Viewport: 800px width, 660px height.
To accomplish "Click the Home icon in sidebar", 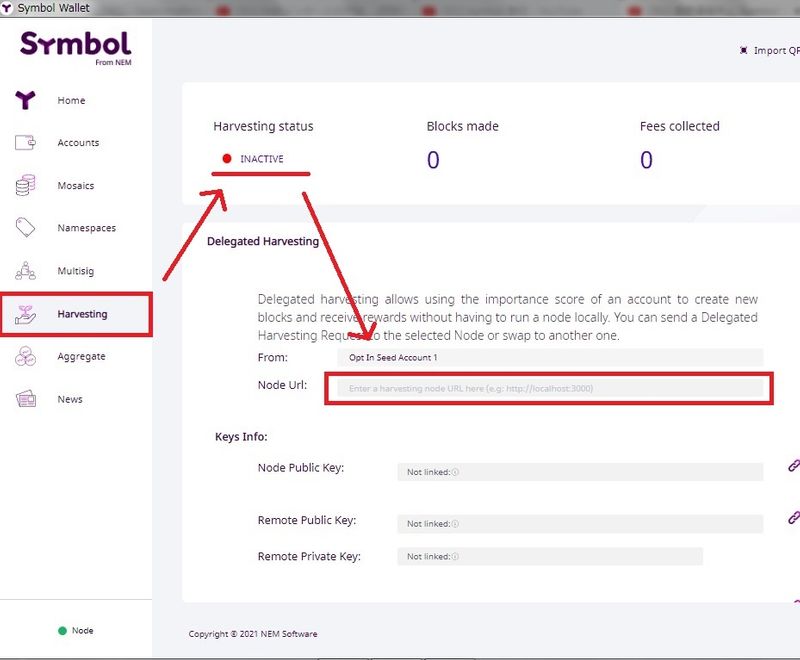I will (x=25, y=100).
